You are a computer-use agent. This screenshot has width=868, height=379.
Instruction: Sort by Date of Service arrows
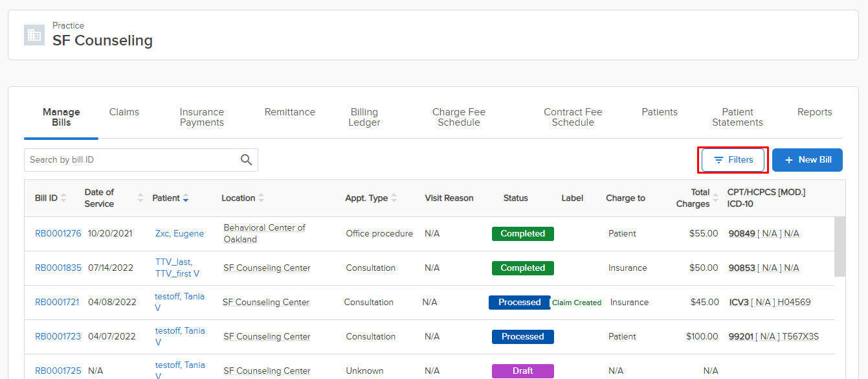click(140, 198)
